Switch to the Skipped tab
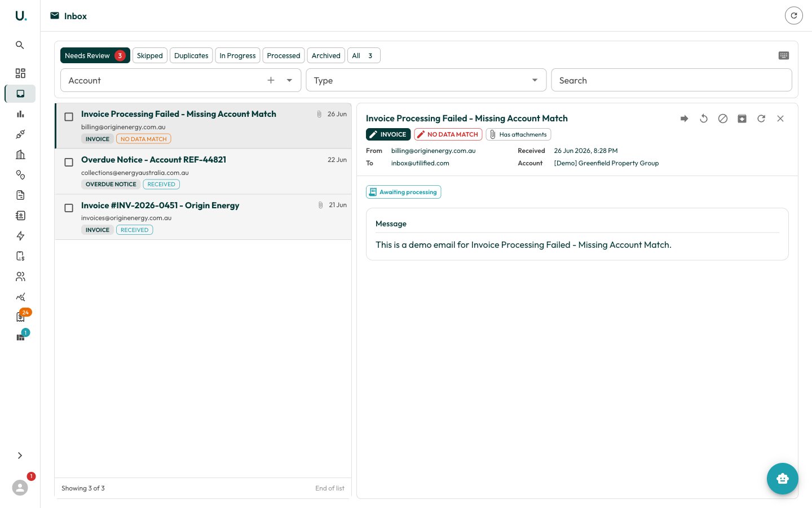Screen dimensions: 812x508 click(x=149, y=55)
